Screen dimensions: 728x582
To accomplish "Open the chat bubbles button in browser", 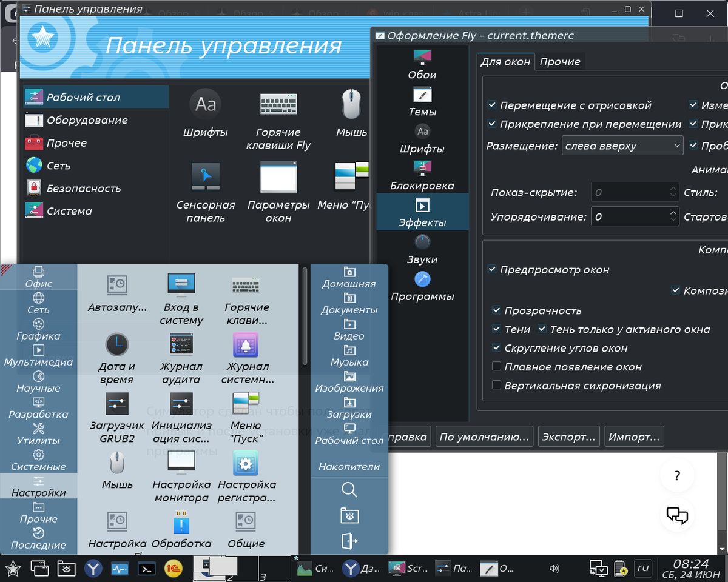I will click(678, 516).
